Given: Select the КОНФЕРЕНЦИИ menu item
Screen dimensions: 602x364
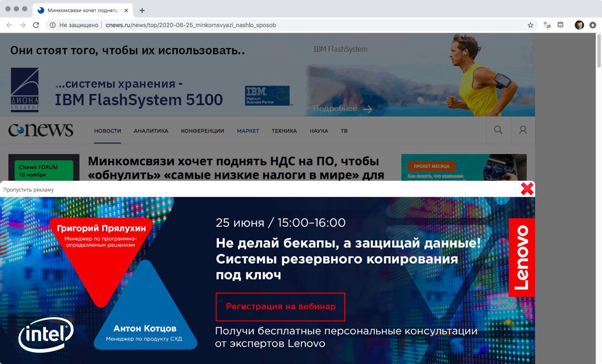Looking at the screenshot, I should pos(203,131).
